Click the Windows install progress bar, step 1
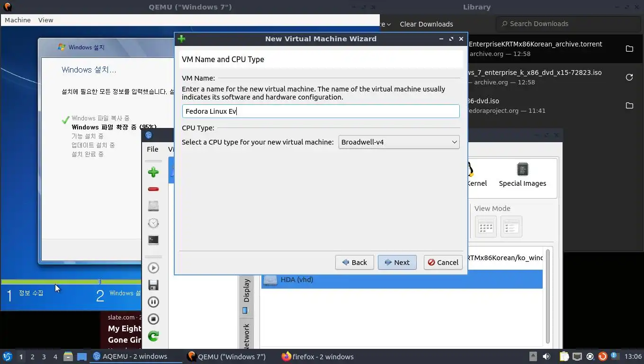Image resolution: width=644 pixels, height=364 pixels. point(50,282)
